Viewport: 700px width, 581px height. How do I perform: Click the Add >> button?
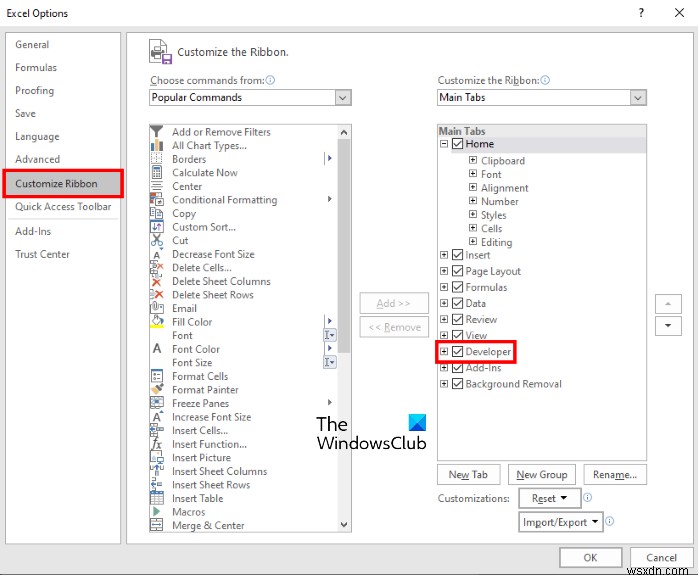click(x=394, y=303)
